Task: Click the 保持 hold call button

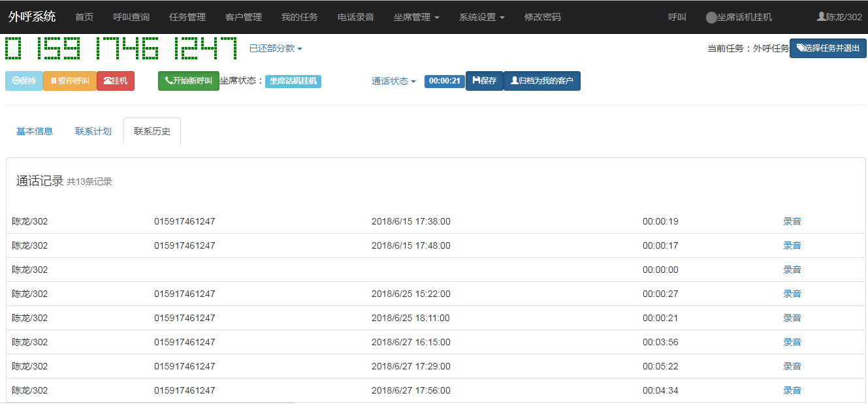Action: 24,81
